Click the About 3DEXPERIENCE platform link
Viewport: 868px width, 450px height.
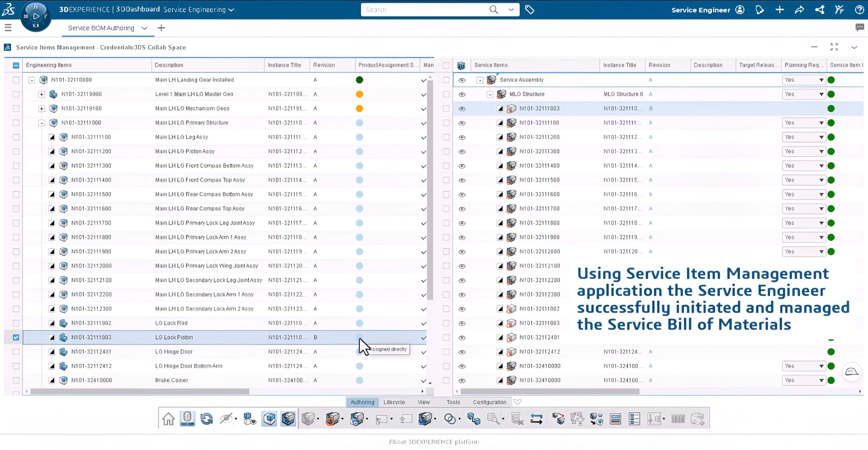click(434, 442)
